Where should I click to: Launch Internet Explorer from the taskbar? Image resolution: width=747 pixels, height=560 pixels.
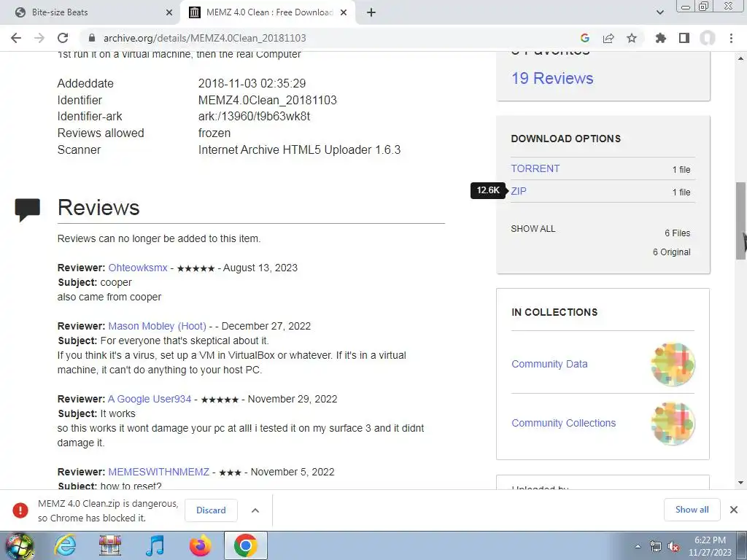(x=65, y=545)
